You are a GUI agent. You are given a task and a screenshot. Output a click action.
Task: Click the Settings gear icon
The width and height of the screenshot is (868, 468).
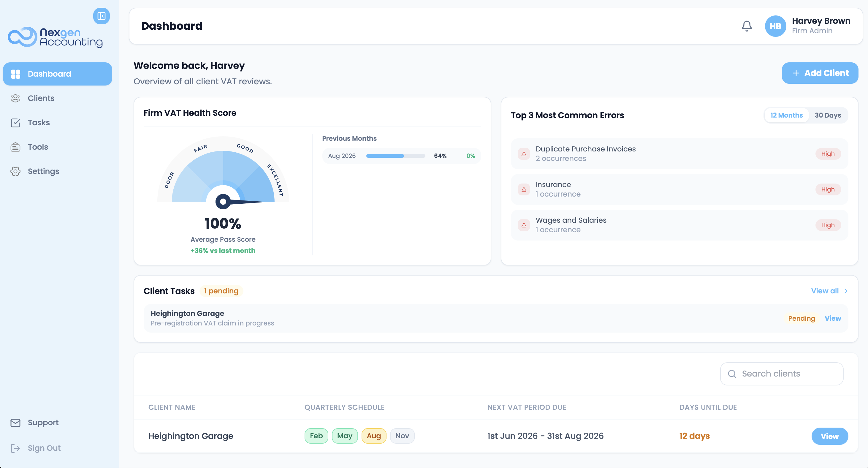[x=15, y=171]
